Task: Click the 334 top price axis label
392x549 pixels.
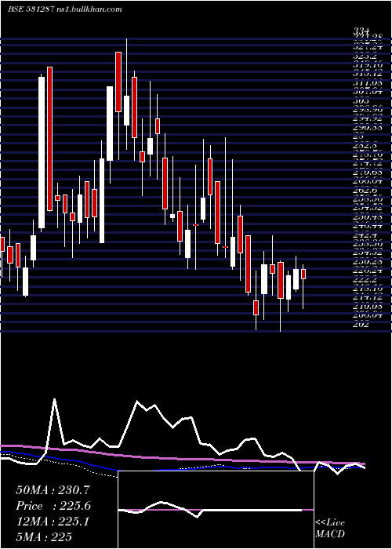Action: point(361,32)
